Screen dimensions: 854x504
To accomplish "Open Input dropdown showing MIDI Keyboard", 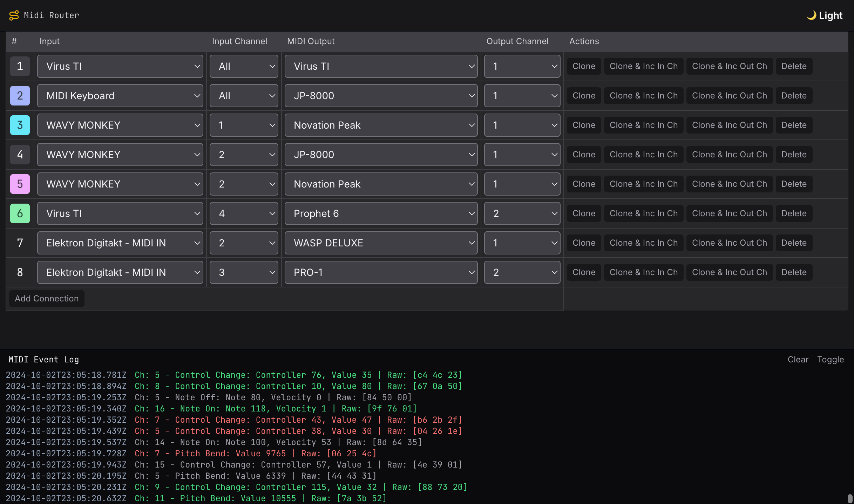I will (x=120, y=96).
